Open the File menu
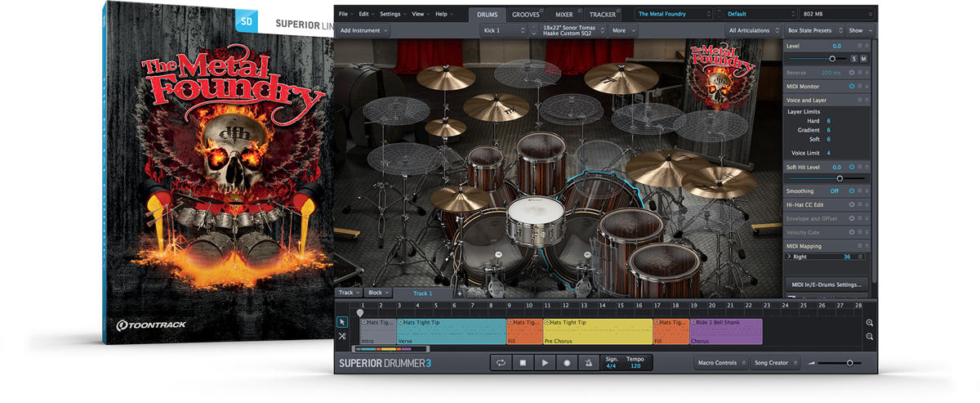 coord(345,14)
